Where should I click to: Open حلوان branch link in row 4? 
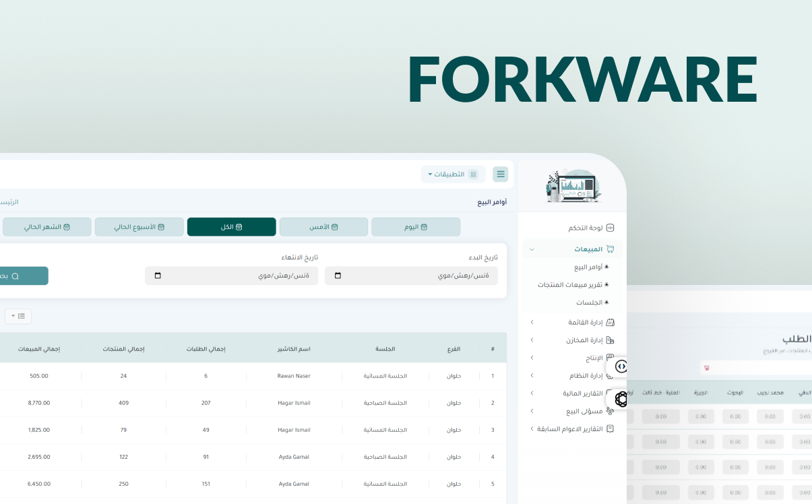tap(454, 457)
